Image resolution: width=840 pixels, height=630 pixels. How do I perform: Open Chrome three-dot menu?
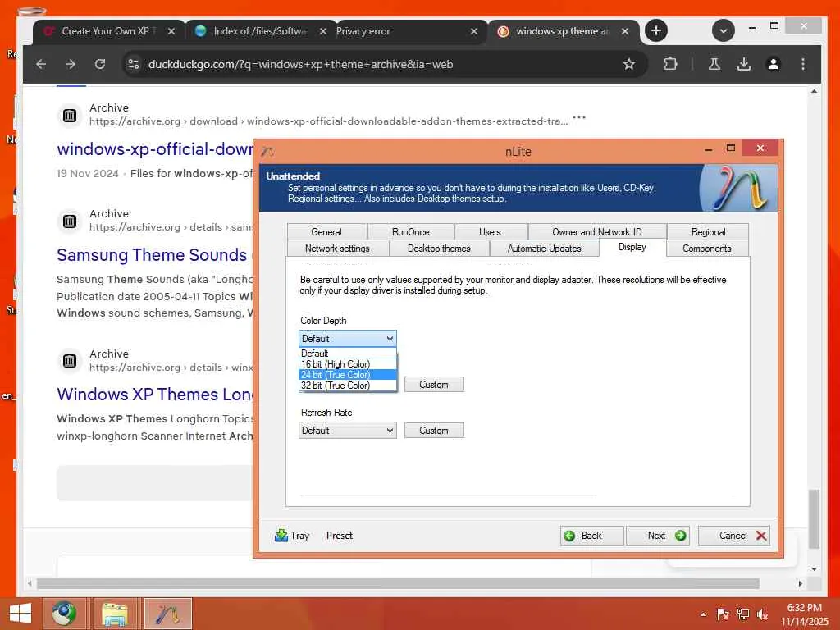coord(802,64)
